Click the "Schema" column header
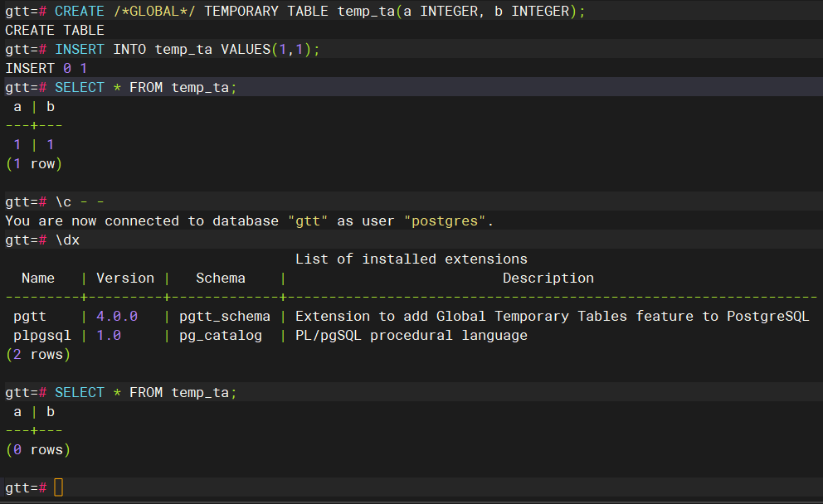Screen dimensions: 823x504 [x=221, y=279]
